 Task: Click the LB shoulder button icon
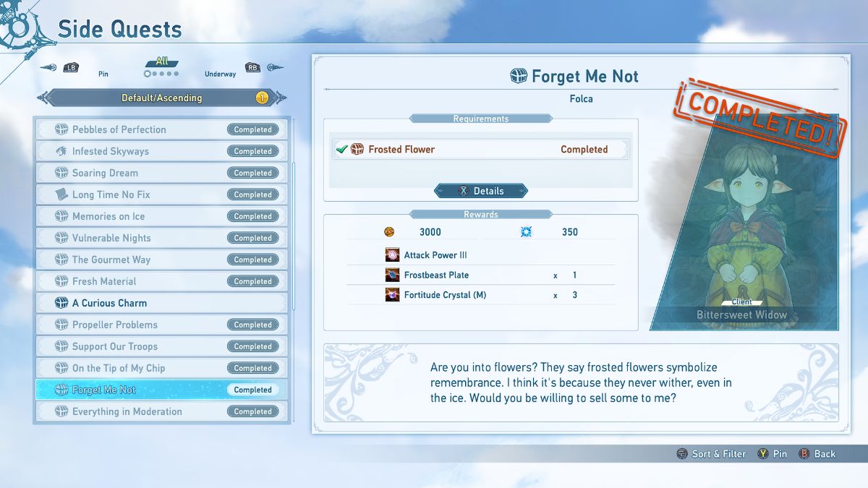(x=70, y=68)
